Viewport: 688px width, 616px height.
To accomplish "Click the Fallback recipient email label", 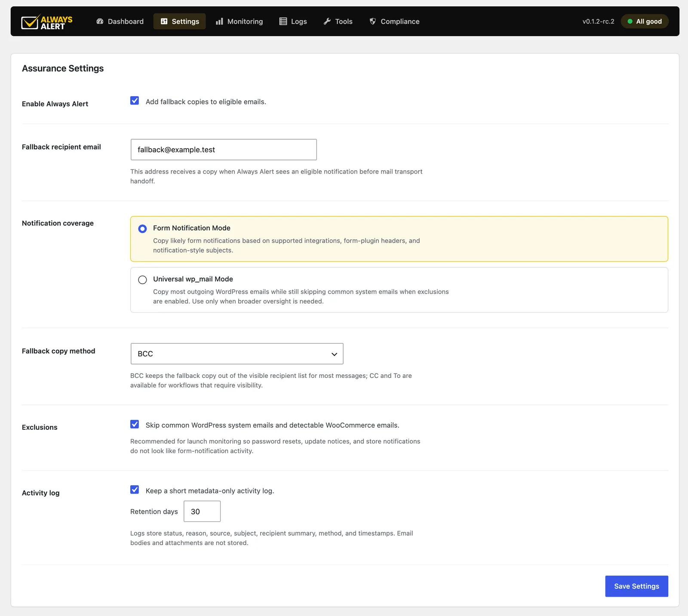I will [61, 147].
